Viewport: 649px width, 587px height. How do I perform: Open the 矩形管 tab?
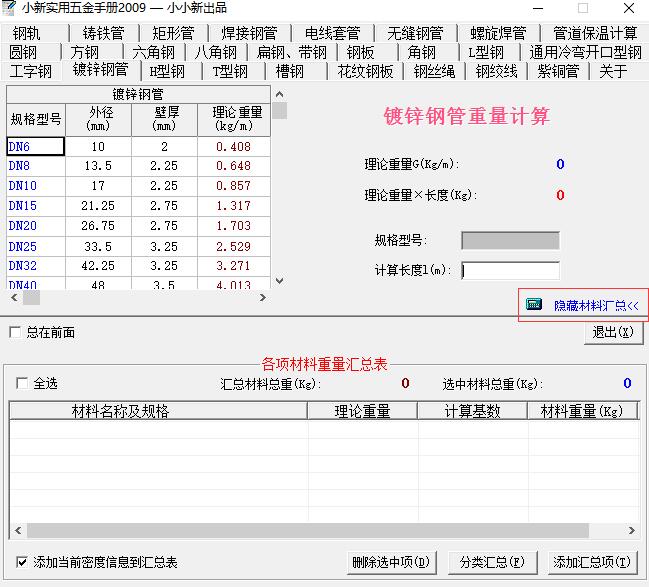173,33
